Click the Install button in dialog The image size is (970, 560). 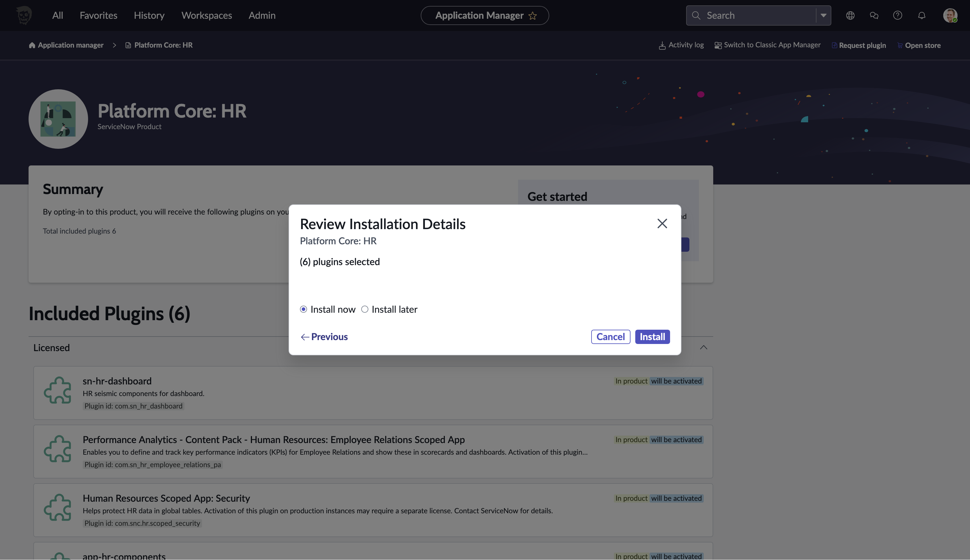pos(652,337)
